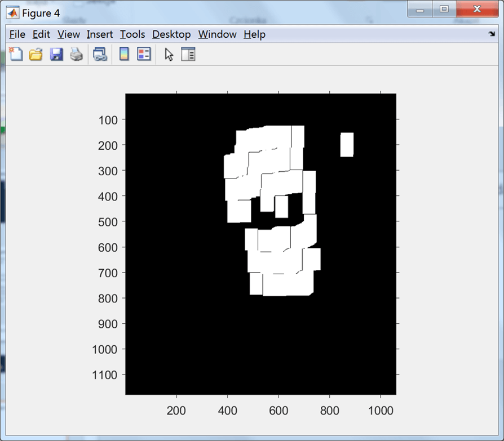Select the Edit Plot arrow tool
Screen dimensions: 504x441
(x=169, y=54)
